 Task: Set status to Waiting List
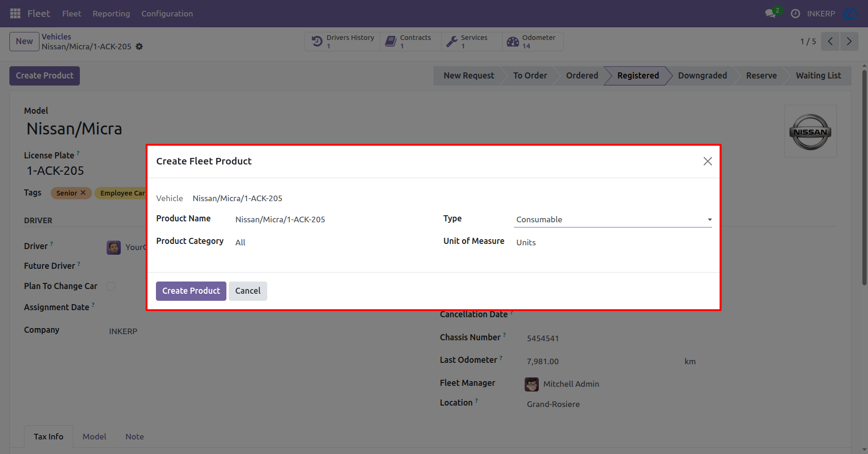(818, 76)
